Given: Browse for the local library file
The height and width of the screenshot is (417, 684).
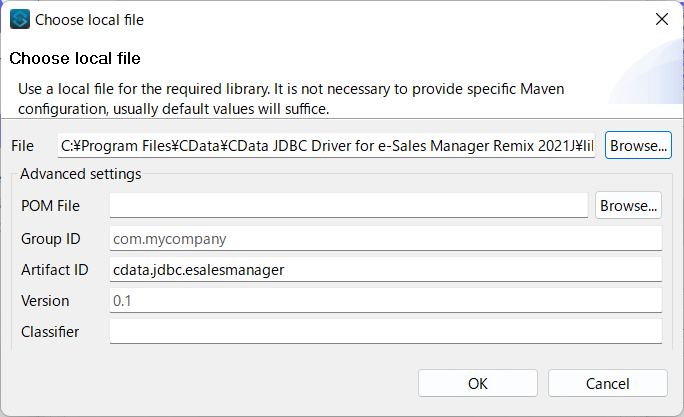Looking at the screenshot, I should (638, 146).
